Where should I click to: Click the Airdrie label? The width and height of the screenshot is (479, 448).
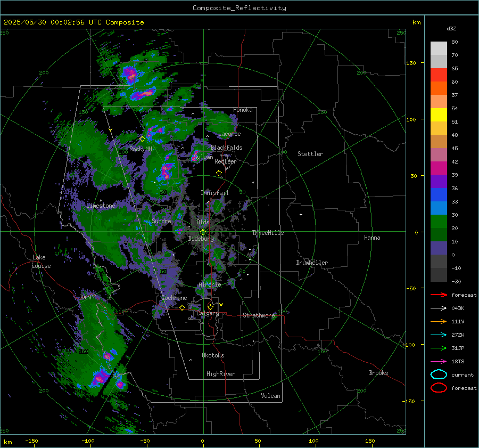coord(210,284)
